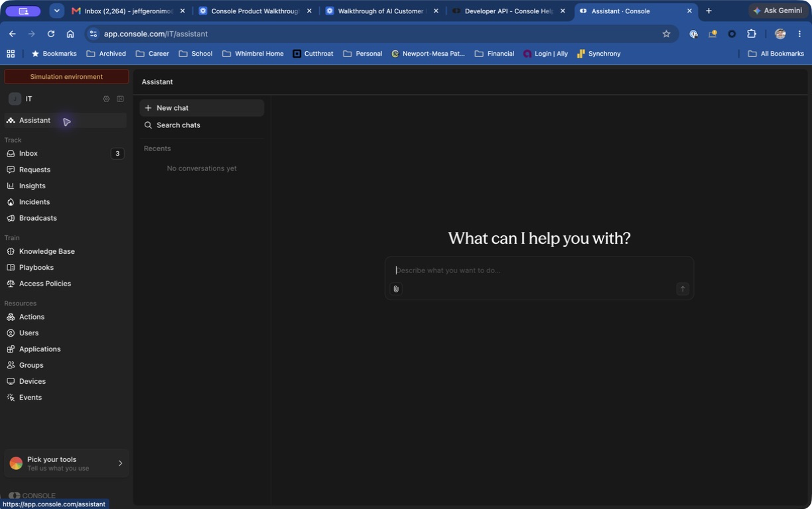Collapse the sidebar panel icon
Viewport: 812px width, 509px height.
click(x=120, y=99)
